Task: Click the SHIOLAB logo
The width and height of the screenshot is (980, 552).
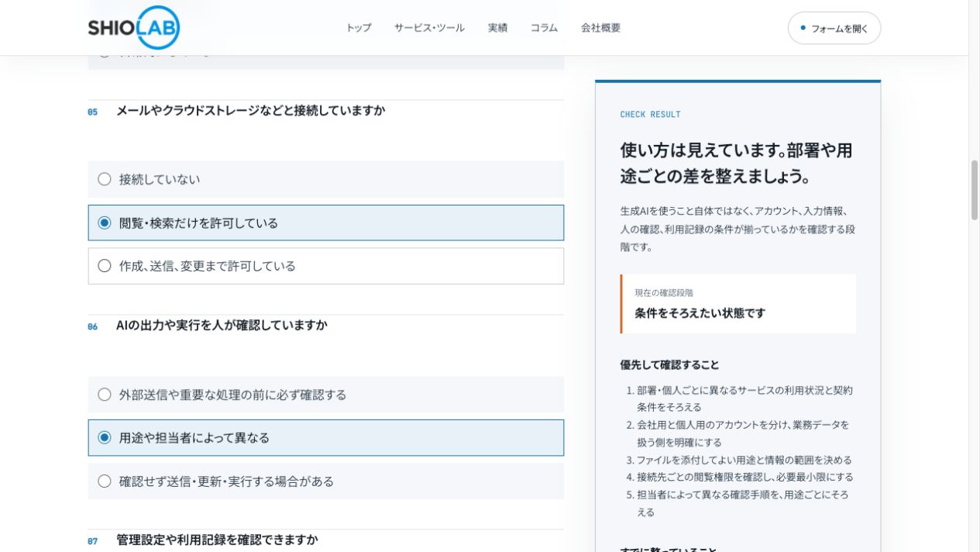Action: coord(133,28)
